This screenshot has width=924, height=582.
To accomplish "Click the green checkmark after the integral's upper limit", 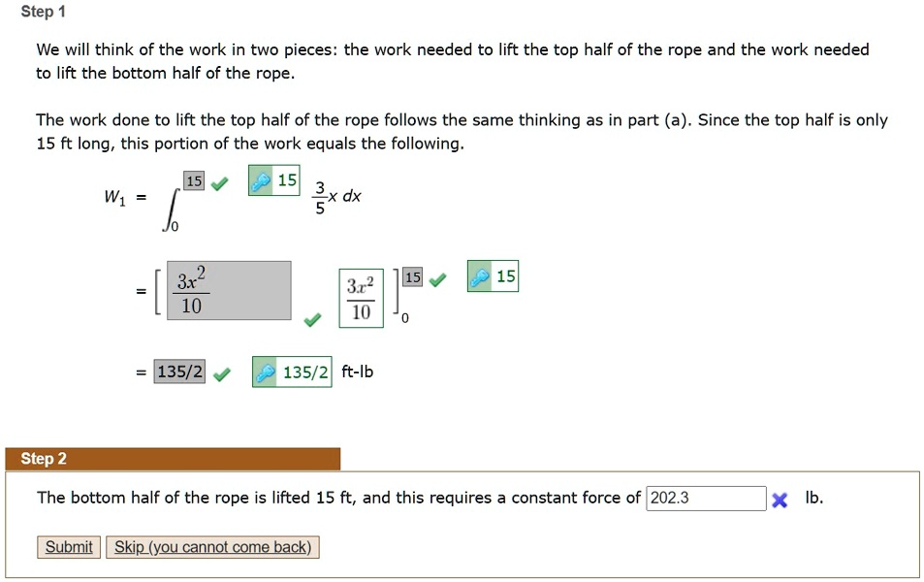I will tap(217, 181).
